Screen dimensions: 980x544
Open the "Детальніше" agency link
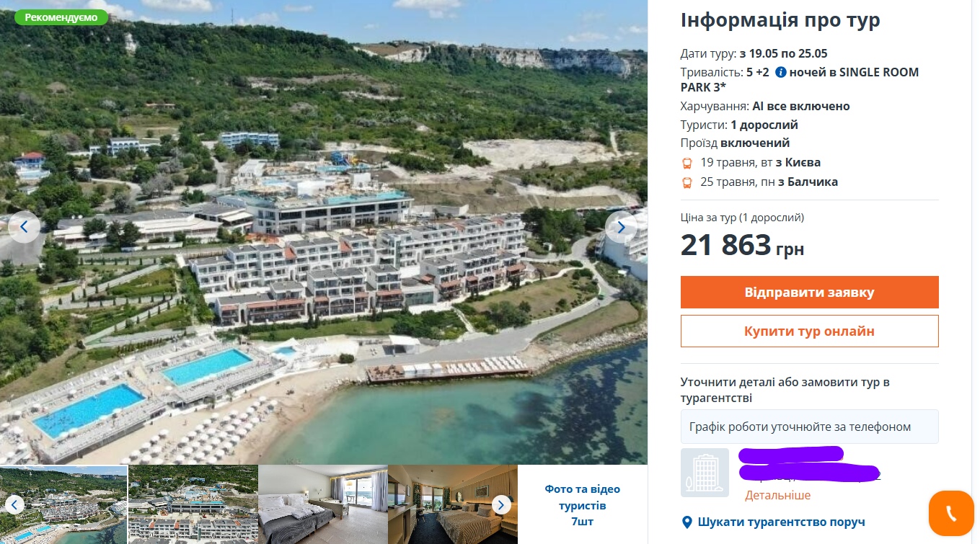tap(777, 495)
